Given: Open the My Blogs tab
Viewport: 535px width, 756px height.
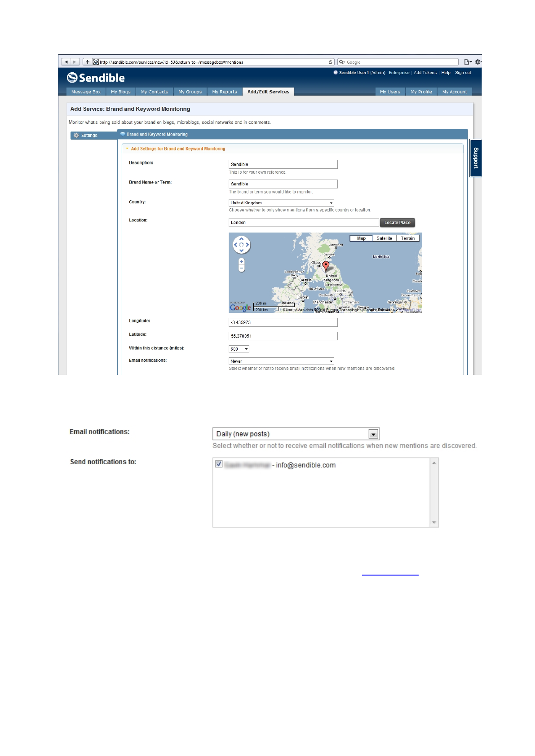Looking at the screenshot, I should pyautogui.click(x=121, y=92).
